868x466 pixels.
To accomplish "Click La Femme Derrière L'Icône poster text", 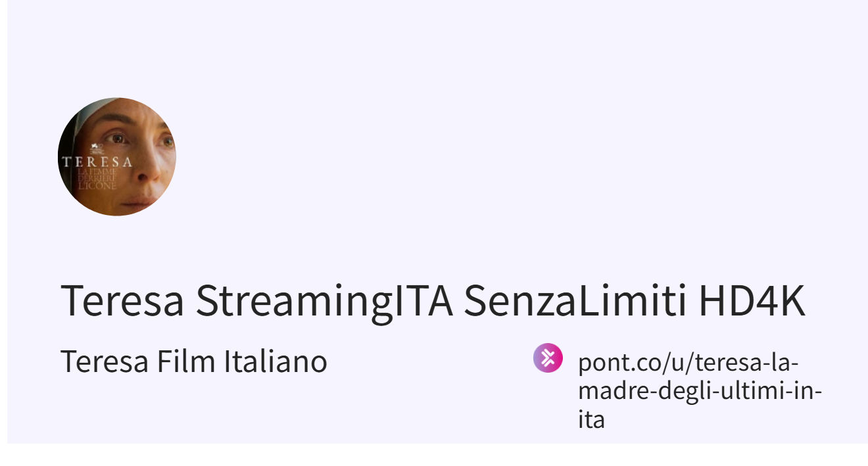I will 97,179.
